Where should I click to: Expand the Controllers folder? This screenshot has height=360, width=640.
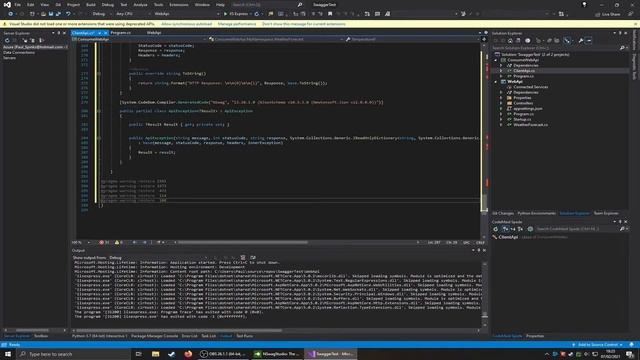[x=501, y=103]
